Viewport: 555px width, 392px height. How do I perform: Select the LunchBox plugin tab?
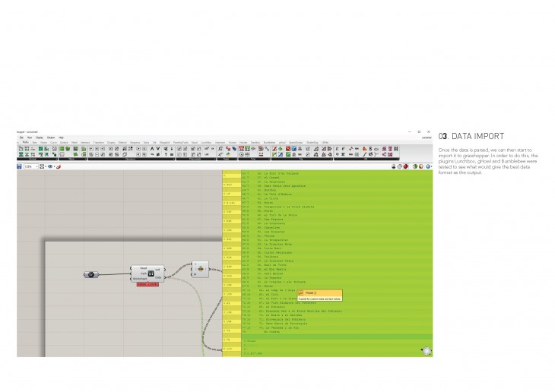205,142
